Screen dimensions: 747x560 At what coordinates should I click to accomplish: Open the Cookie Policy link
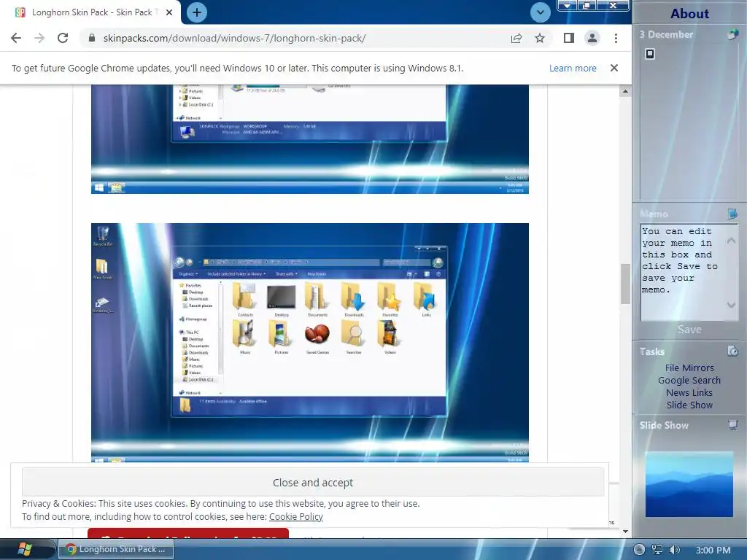pos(296,517)
